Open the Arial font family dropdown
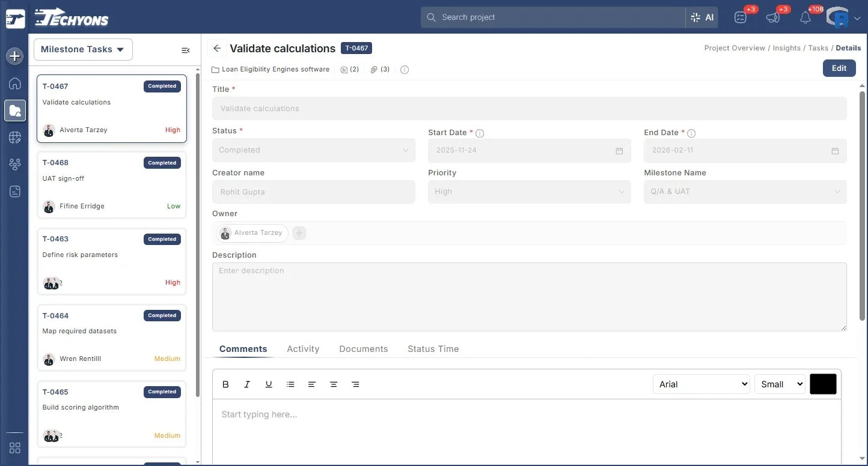 point(701,384)
